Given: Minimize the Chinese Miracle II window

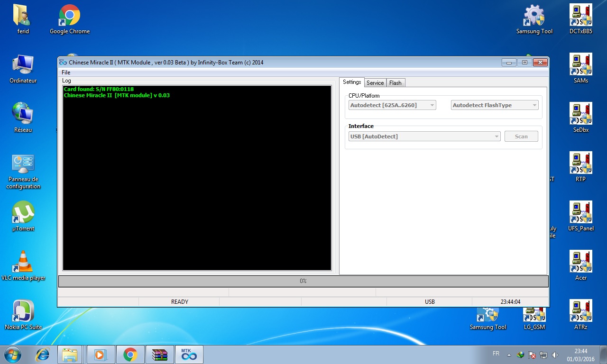Looking at the screenshot, I should 509,62.
